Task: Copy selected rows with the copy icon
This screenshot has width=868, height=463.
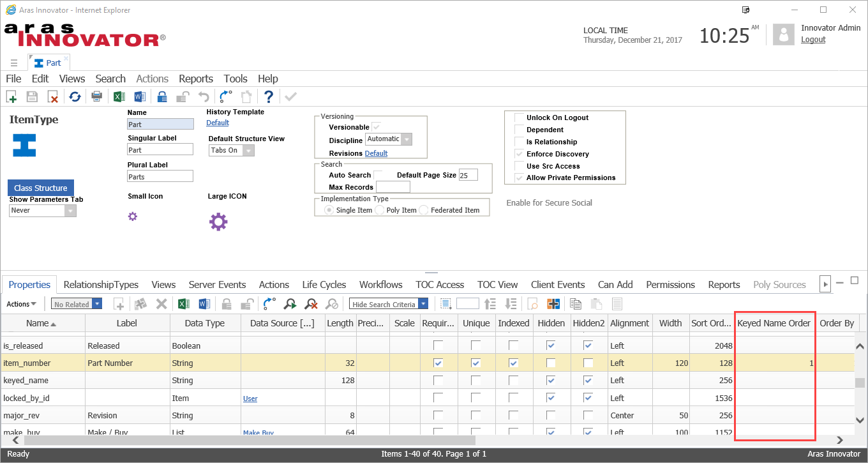Action: (576, 304)
